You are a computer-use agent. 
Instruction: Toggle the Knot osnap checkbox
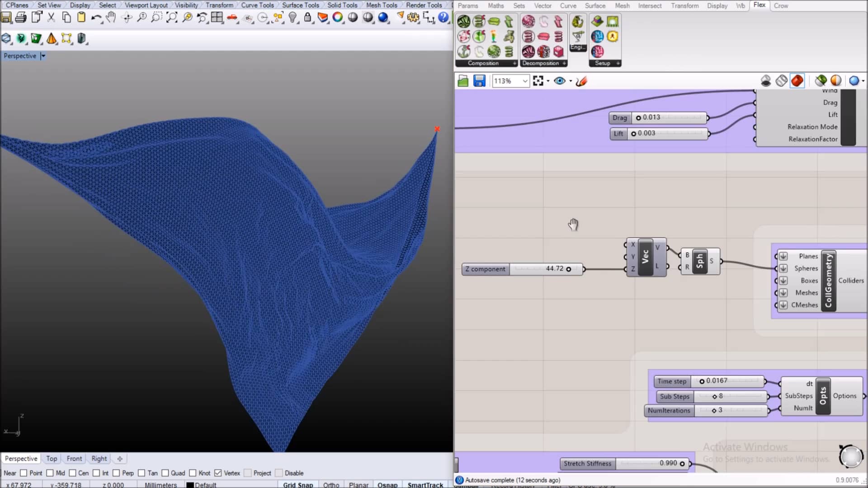tap(193, 473)
